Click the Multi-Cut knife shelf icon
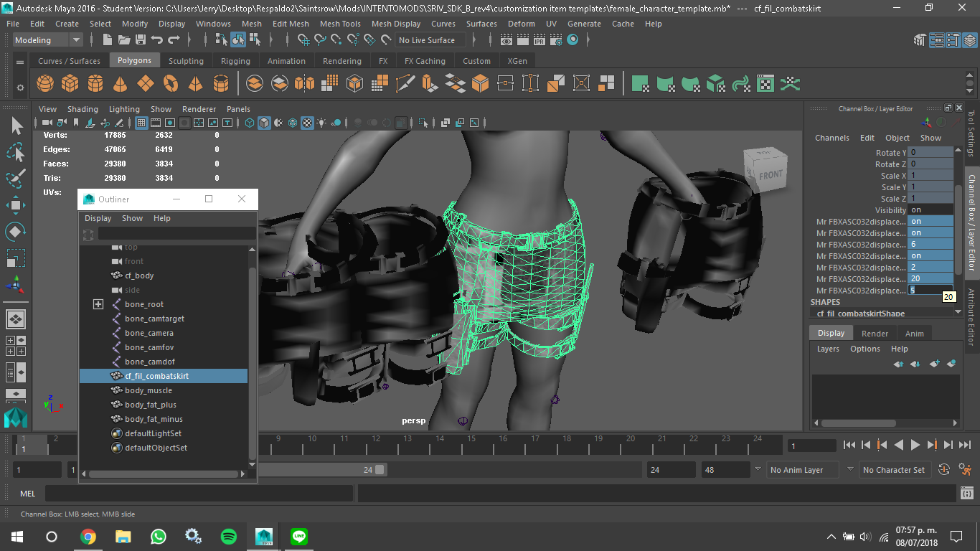The width and height of the screenshot is (980, 551). pyautogui.click(x=405, y=84)
